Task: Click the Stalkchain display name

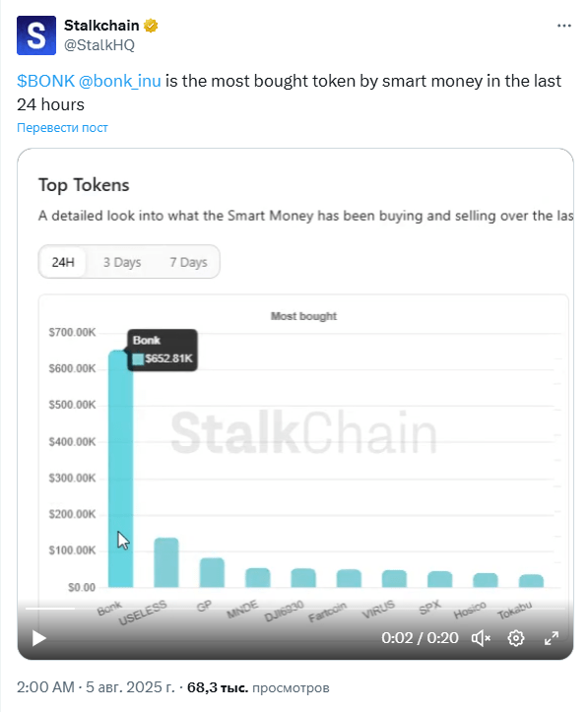Action: [101, 26]
